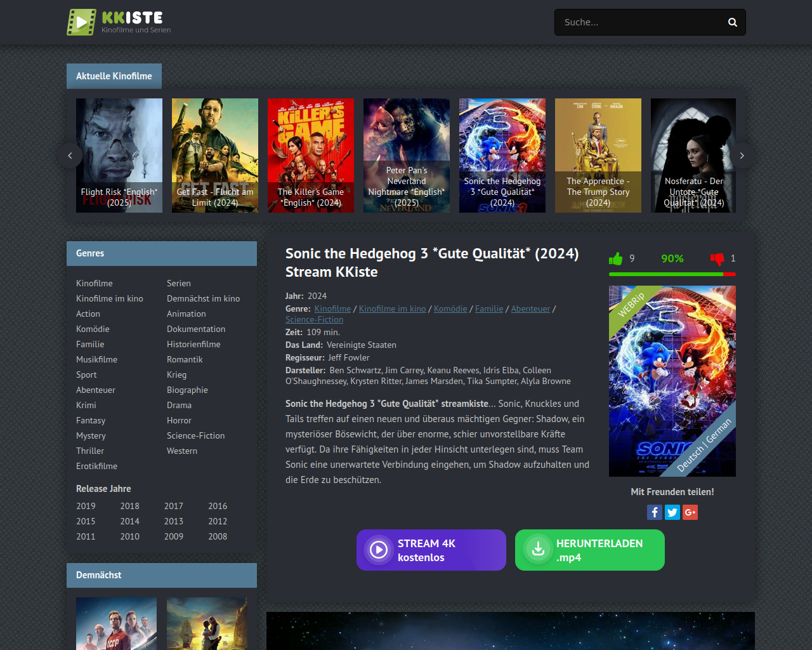Select the Romantik genre
The image size is (812, 650).
coord(185,359)
